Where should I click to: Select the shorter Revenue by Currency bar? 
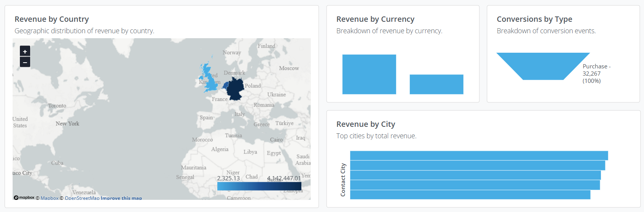tap(436, 84)
